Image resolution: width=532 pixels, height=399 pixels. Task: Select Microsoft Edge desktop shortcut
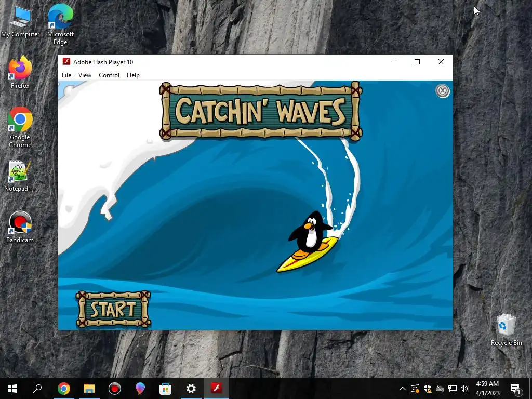coord(60,24)
